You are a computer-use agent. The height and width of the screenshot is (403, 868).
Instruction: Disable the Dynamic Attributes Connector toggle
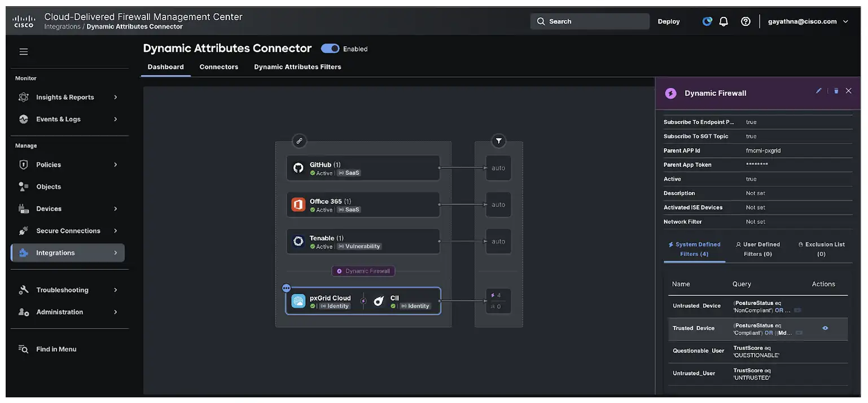[330, 49]
